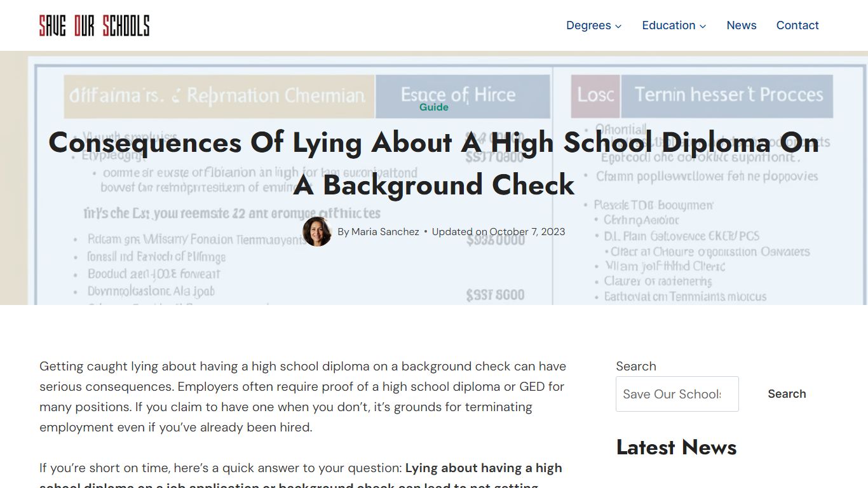Expand the Education dropdown chevron
The image size is (868, 488).
click(703, 26)
